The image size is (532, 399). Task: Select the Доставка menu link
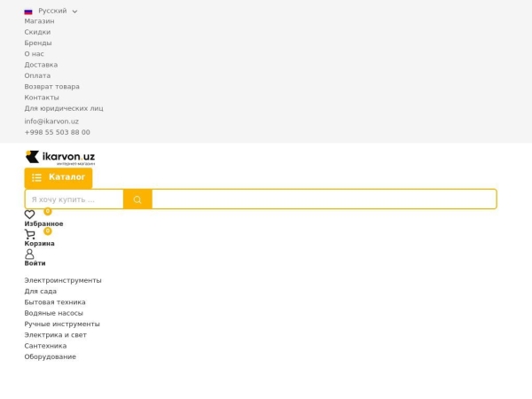click(41, 65)
